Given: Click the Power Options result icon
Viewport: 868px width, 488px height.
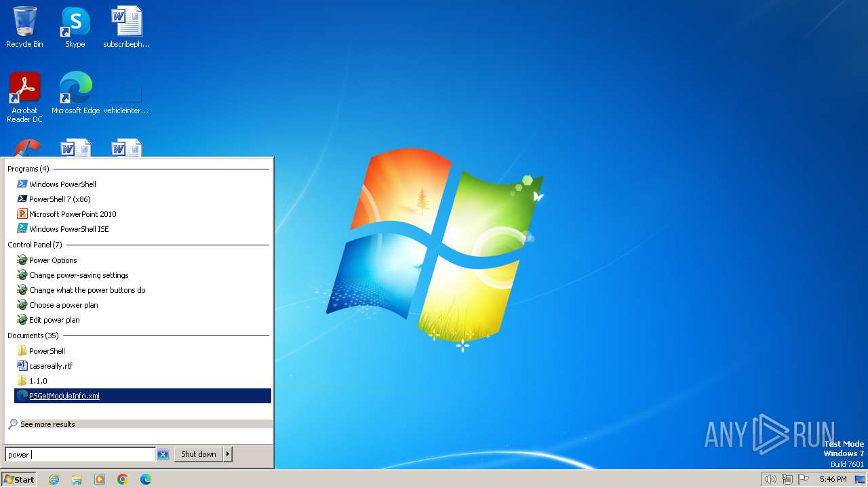Looking at the screenshot, I should tap(22, 260).
